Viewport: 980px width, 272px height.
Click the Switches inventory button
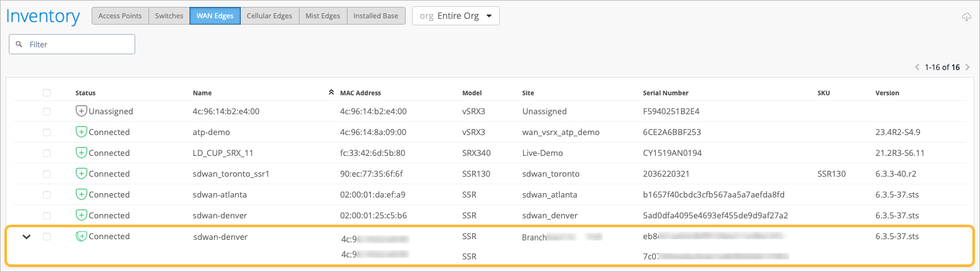pos(169,16)
